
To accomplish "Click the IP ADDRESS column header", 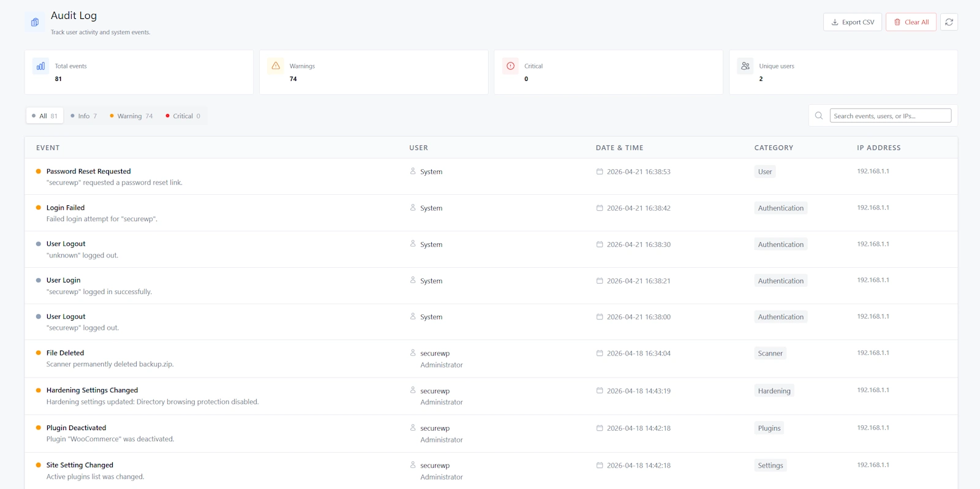I will [x=879, y=148].
